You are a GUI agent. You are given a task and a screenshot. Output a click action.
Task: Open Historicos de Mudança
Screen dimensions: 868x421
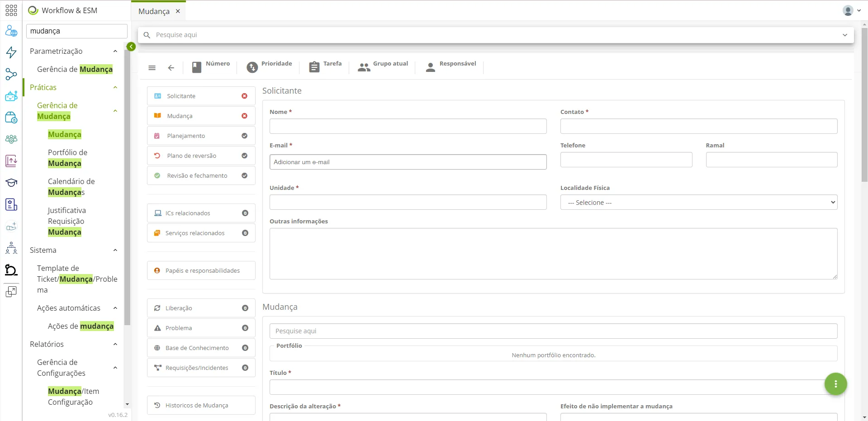201,405
